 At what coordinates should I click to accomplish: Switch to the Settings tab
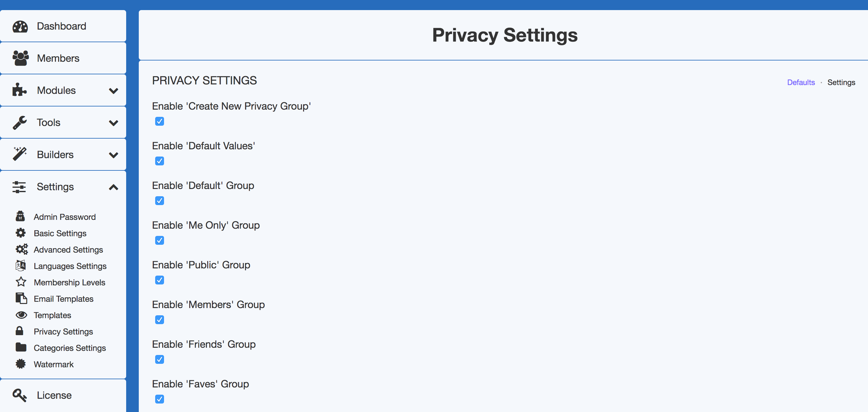tap(841, 83)
